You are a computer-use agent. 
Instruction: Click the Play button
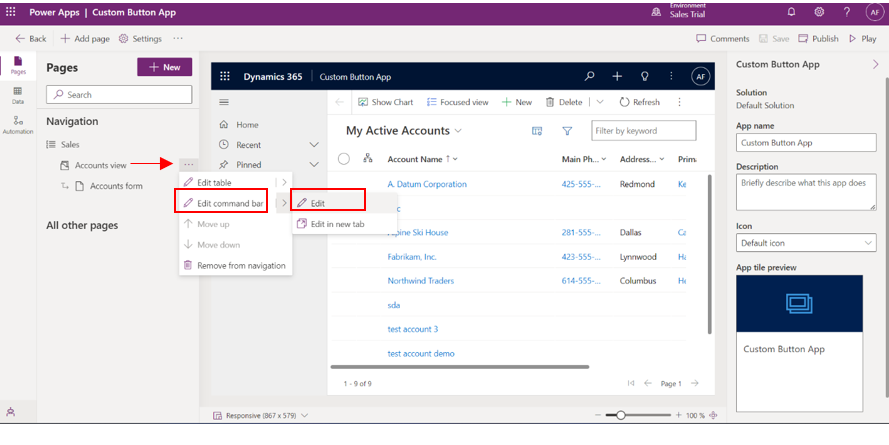(x=862, y=39)
